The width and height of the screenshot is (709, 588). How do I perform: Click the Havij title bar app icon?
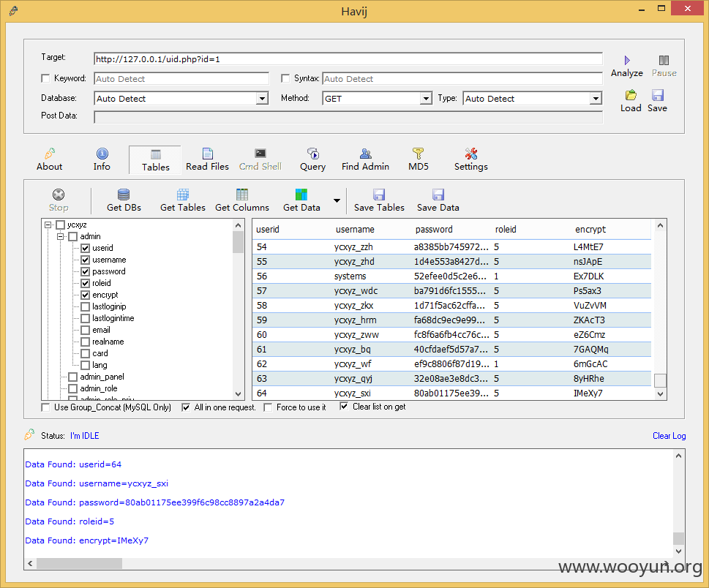click(x=14, y=10)
